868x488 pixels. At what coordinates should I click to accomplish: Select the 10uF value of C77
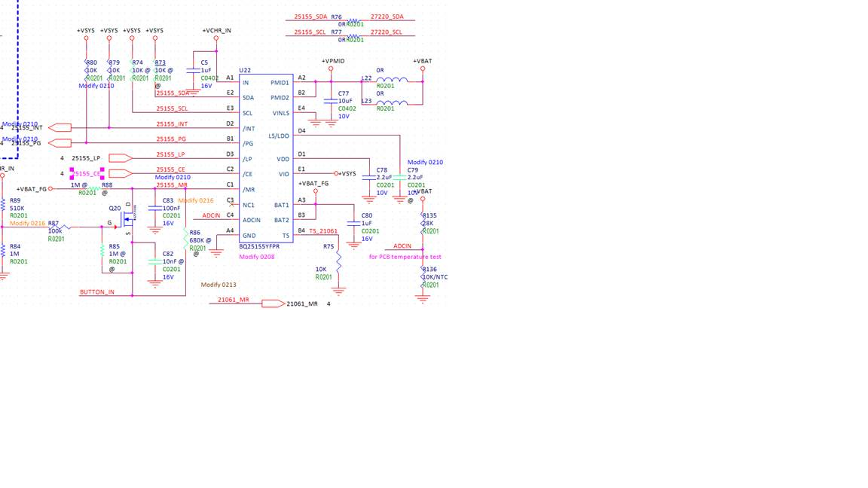[345, 101]
